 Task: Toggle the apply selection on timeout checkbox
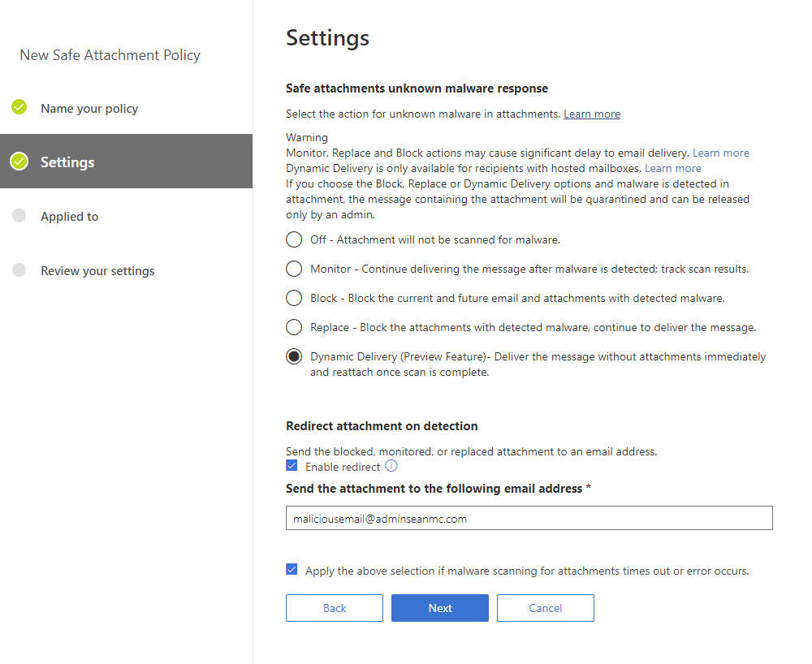[292, 570]
